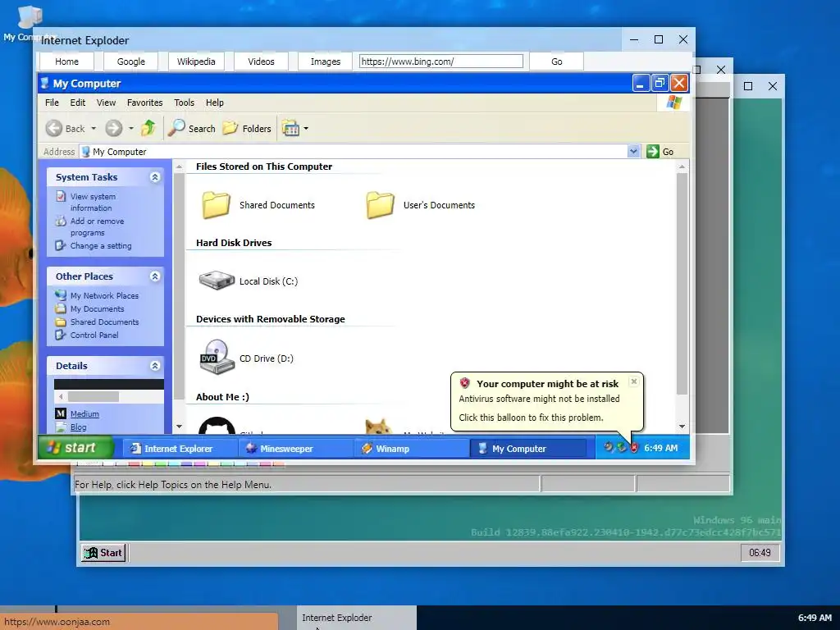This screenshot has height=630, width=840.
Task: Click the Views icon in toolbar
Action: (x=290, y=128)
